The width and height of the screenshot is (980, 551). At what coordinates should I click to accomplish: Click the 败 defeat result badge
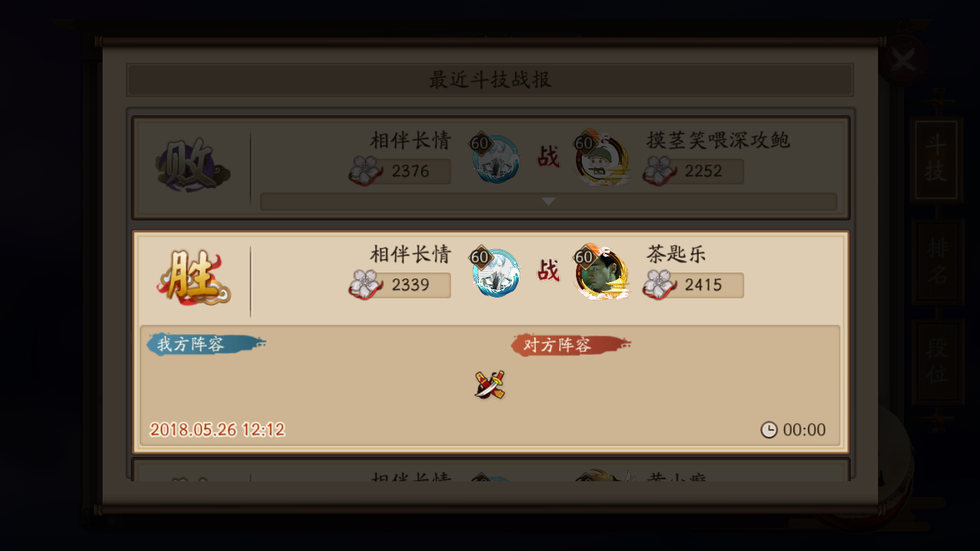(192, 165)
